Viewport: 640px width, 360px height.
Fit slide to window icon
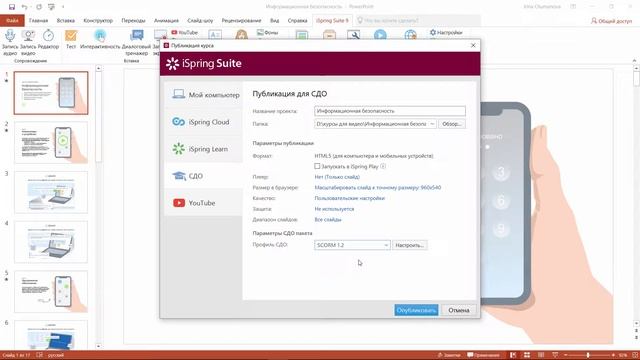click(635, 355)
